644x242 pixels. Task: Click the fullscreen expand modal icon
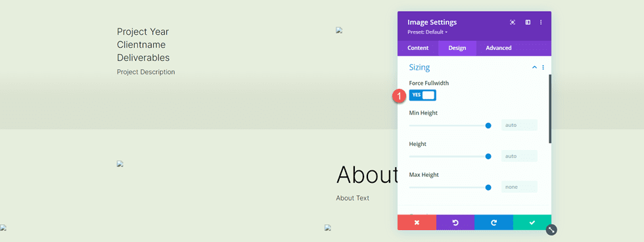click(x=513, y=22)
